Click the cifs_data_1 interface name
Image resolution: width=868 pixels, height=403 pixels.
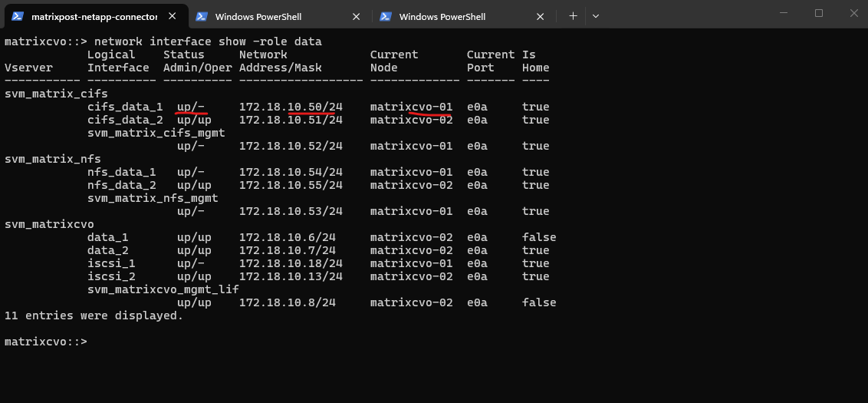point(125,107)
